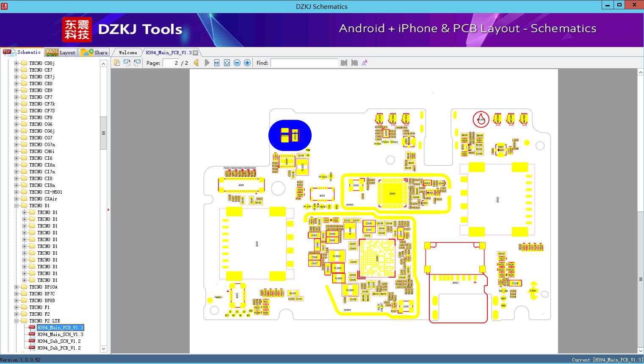Click the app icon in the title bar
This screenshot has width=644, height=364.
[x=4, y=6]
